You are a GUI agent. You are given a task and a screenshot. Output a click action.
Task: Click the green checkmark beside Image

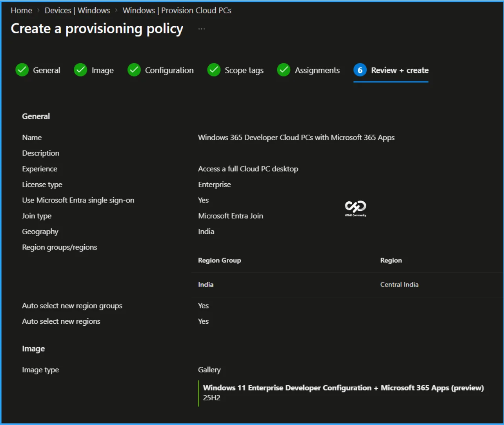tap(80, 70)
